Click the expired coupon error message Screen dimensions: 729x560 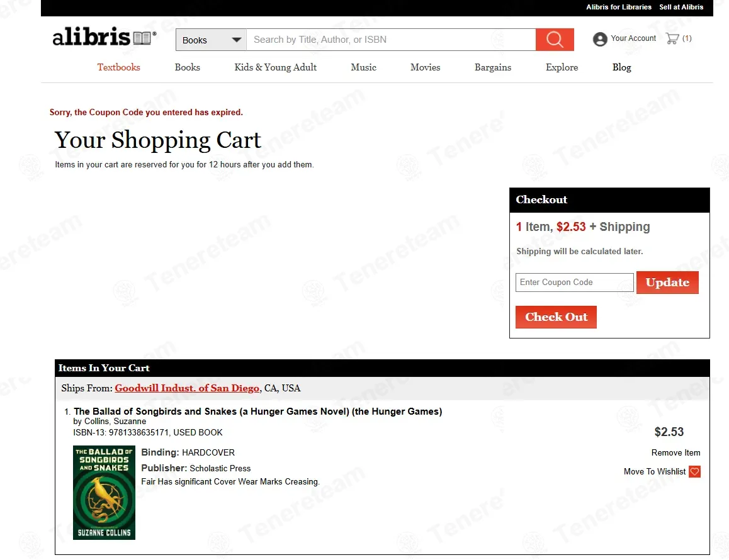pyautogui.click(x=147, y=113)
